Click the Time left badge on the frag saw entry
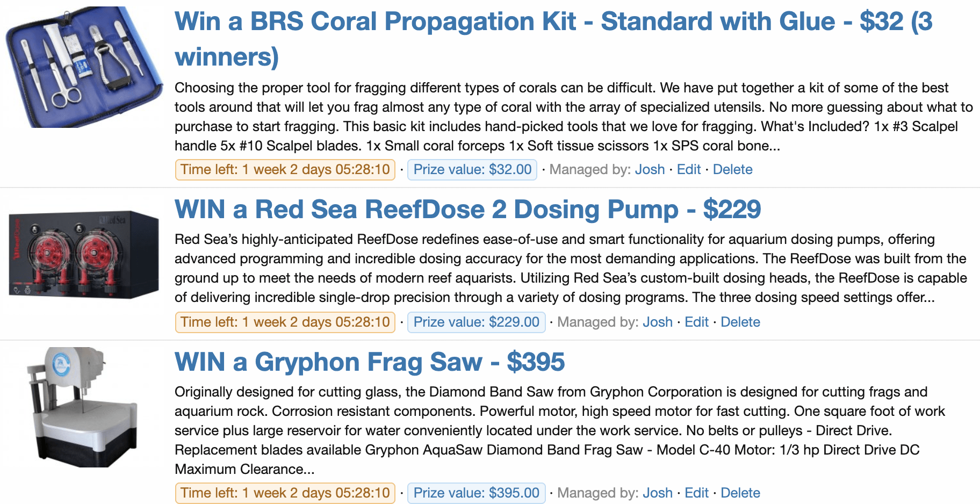 pyautogui.click(x=285, y=493)
